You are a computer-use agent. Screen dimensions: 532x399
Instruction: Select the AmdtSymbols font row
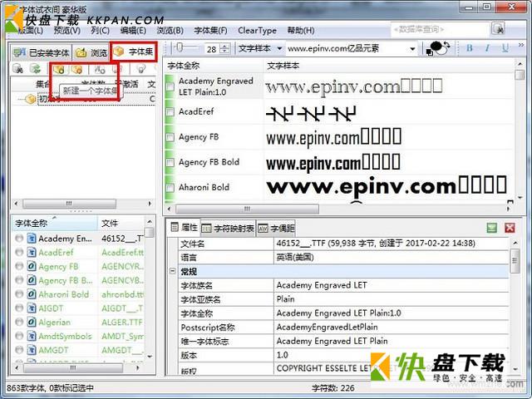(x=80, y=336)
